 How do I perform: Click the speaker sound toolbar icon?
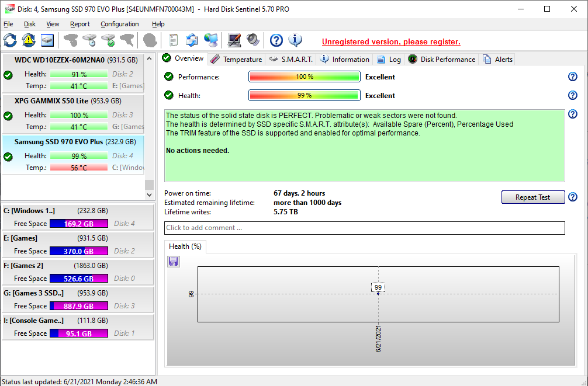click(253, 40)
